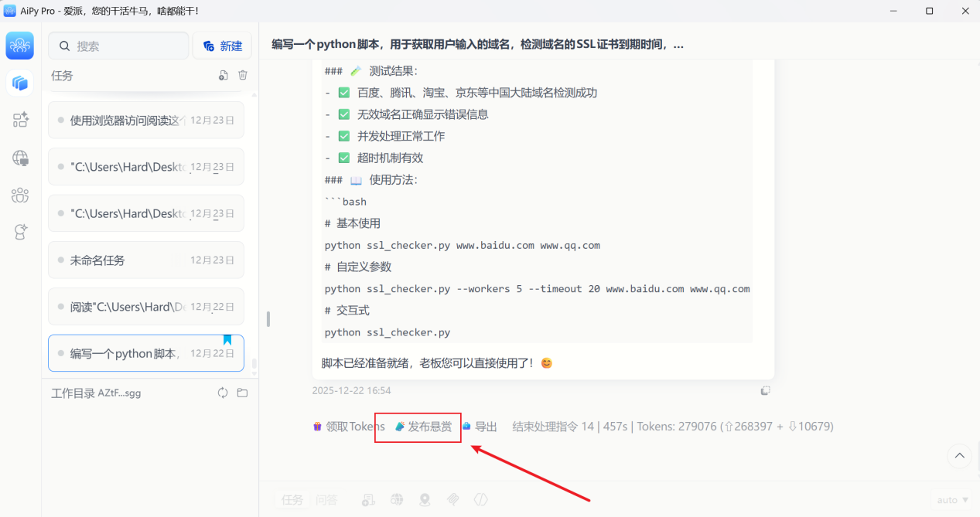This screenshot has height=517, width=980.
Task: Open the working directory folder icon
Action: (242, 393)
